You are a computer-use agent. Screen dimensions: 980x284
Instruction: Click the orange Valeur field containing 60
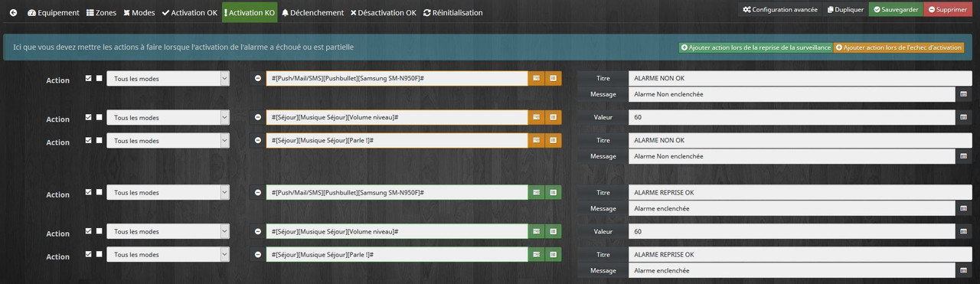pyautogui.click(x=792, y=117)
